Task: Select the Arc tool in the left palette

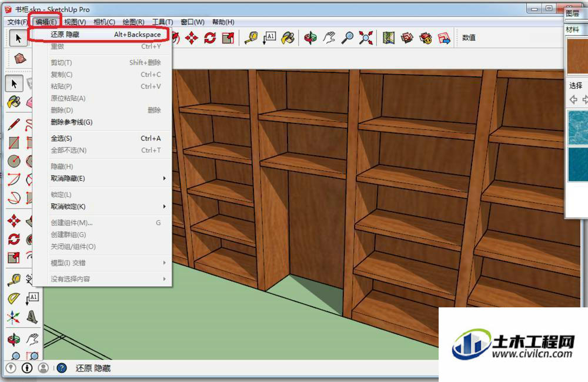Action: point(14,179)
